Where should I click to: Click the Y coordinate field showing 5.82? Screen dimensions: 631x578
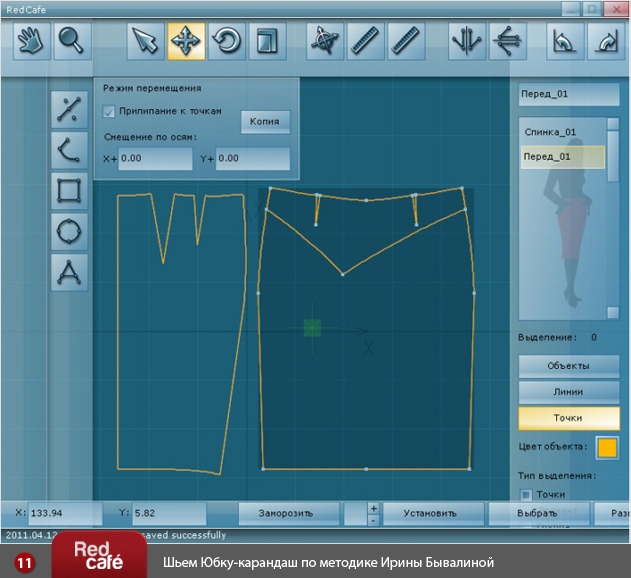(x=169, y=514)
